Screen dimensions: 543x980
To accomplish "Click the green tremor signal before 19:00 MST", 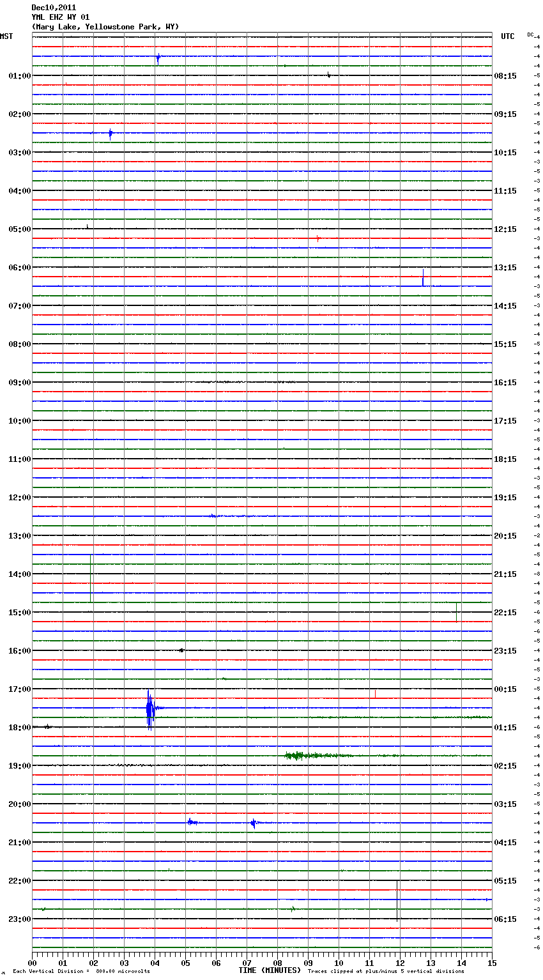I will (297, 756).
